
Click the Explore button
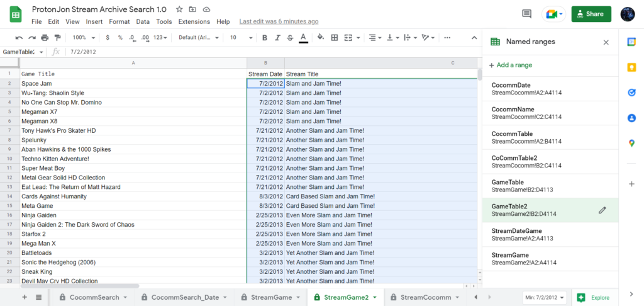[x=594, y=297]
